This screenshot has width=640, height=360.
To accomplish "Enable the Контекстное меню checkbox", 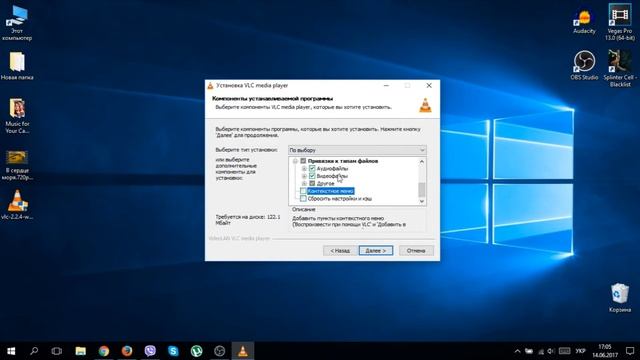I will pos(303,191).
